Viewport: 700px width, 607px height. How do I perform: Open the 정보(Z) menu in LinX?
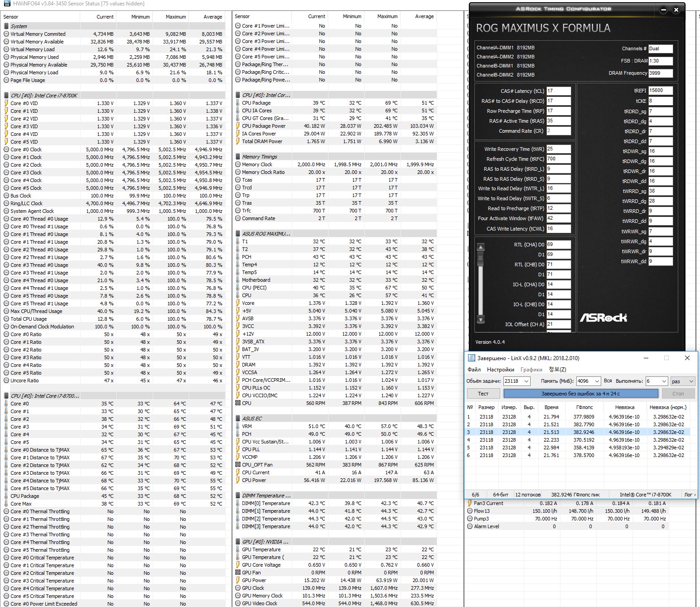click(x=558, y=370)
